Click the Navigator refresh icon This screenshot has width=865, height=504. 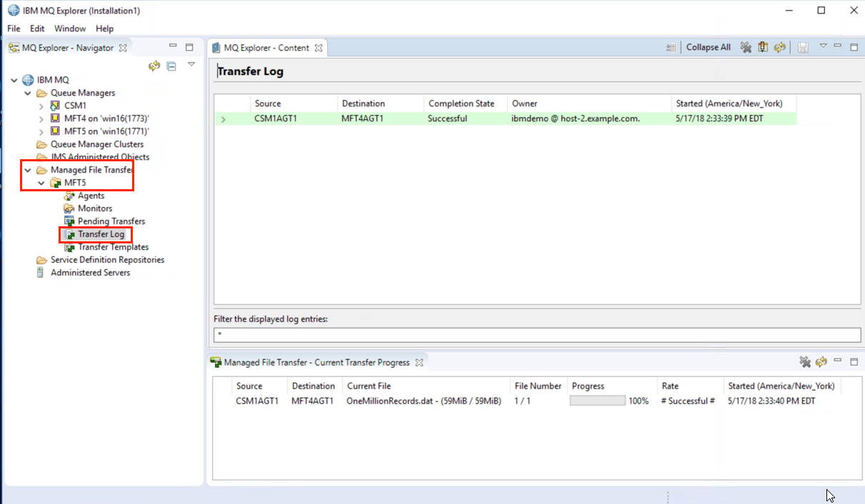pos(154,66)
